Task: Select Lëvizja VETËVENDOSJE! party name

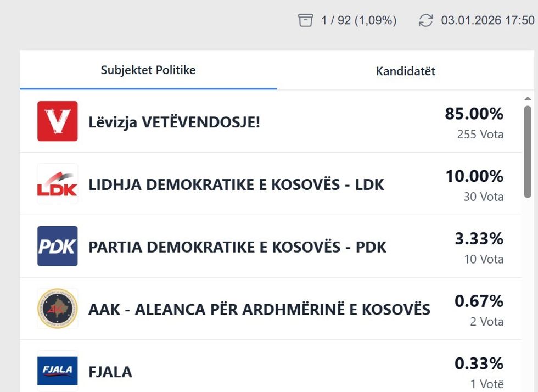Action: [x=174, y=122]
